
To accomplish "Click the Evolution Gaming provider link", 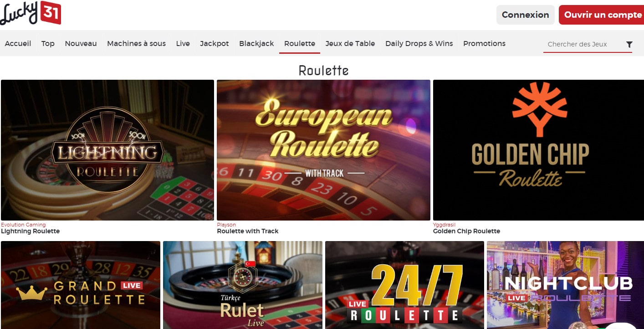I will (23, 225).
